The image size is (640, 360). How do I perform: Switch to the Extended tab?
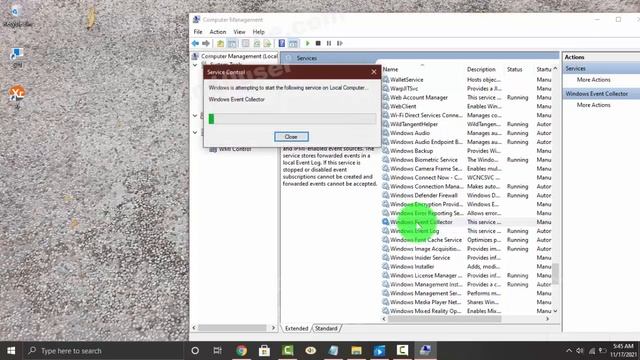[296, 329]
